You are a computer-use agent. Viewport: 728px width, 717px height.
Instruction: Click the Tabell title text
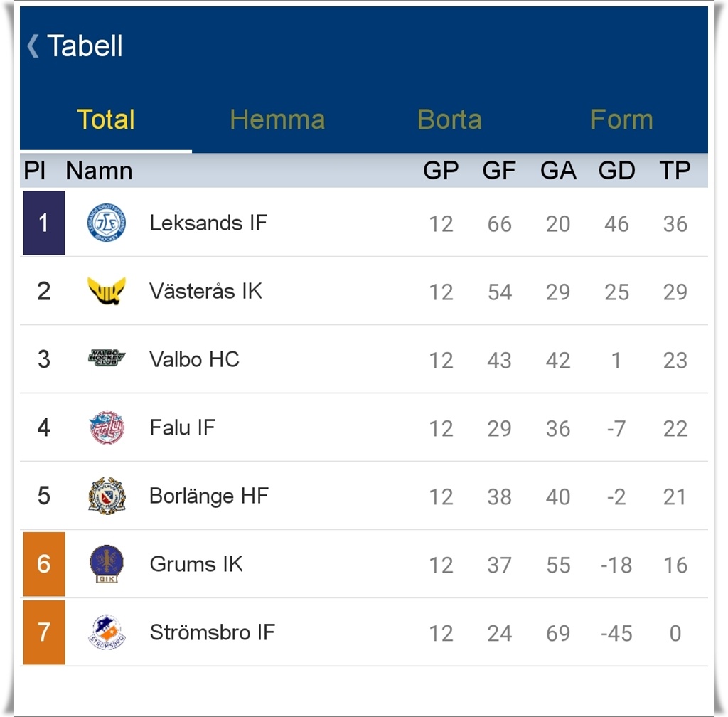[85, 46]
